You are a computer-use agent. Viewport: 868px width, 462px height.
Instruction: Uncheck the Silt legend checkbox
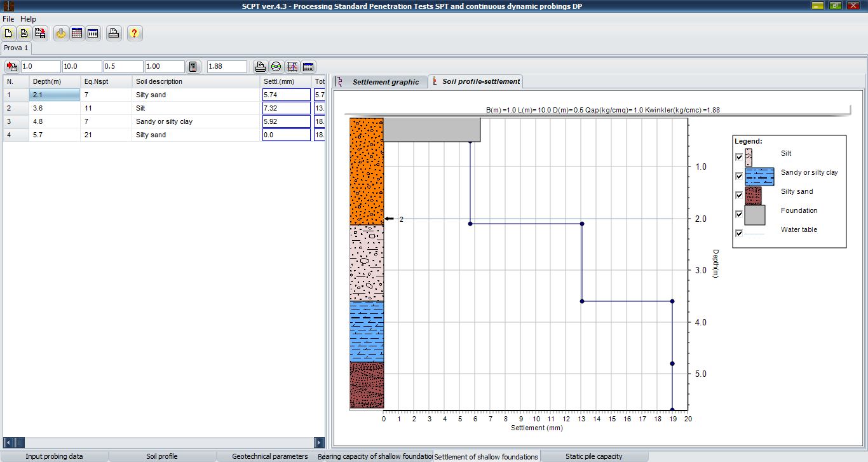(738, 157)
